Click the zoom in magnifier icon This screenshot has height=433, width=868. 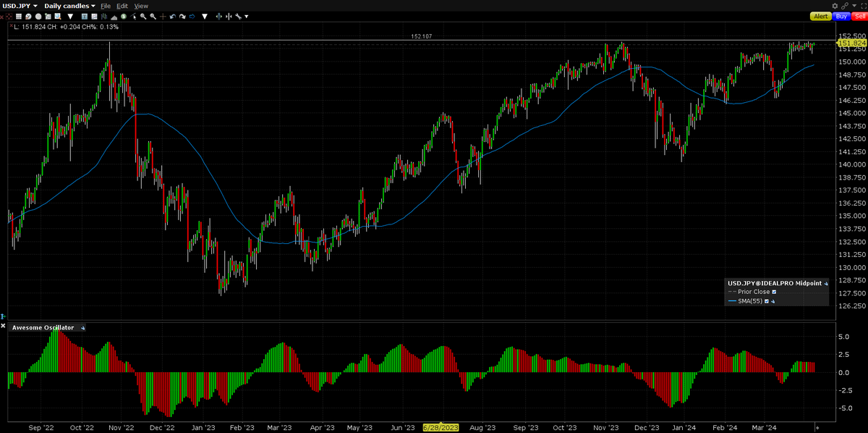(x=143, y=16)
